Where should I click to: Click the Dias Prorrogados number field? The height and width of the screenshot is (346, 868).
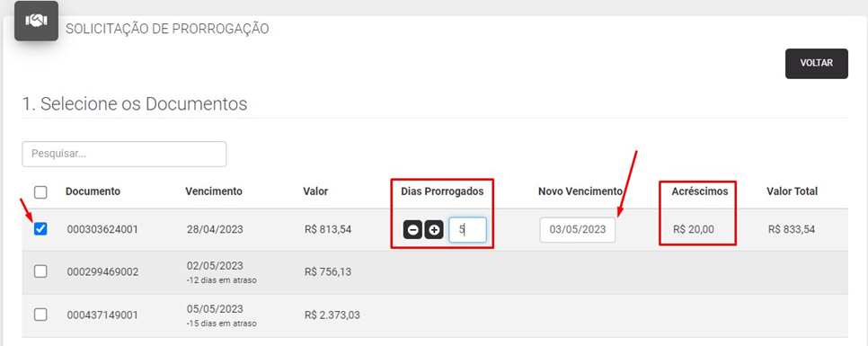467,230
